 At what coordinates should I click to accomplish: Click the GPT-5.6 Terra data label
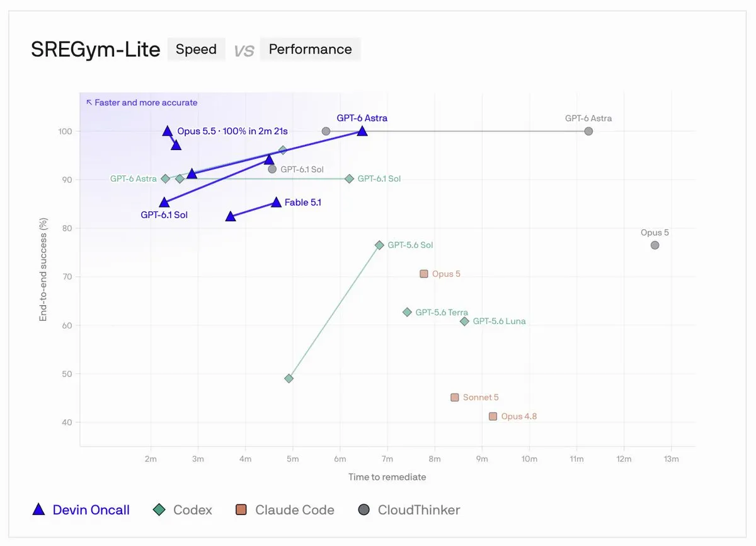click(442, 312)
